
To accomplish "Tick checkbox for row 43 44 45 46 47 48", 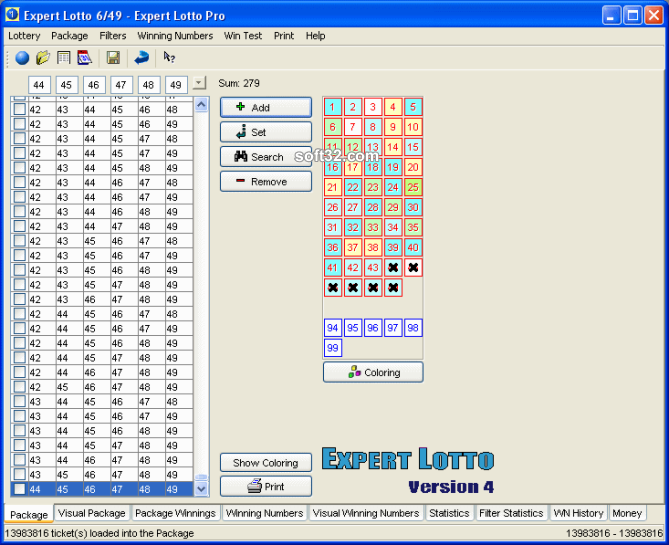I will click(19, 401).
